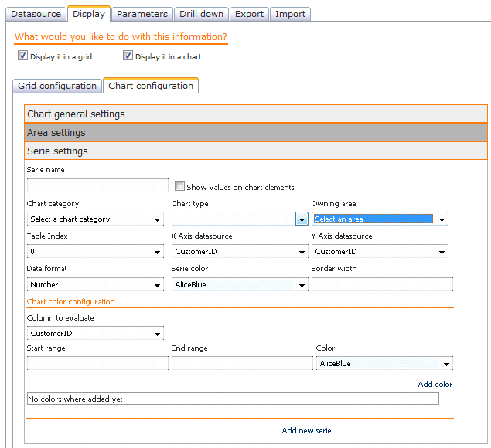
Task: Expand the Owning area dropdown
Action: click(x=380, y=219)
